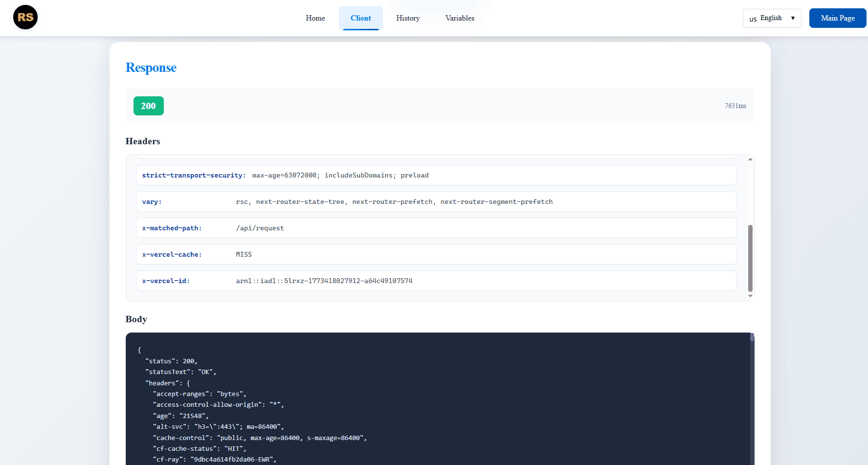Click the green 200 status badge
868x465 pixels.
[x=148, y=106]
